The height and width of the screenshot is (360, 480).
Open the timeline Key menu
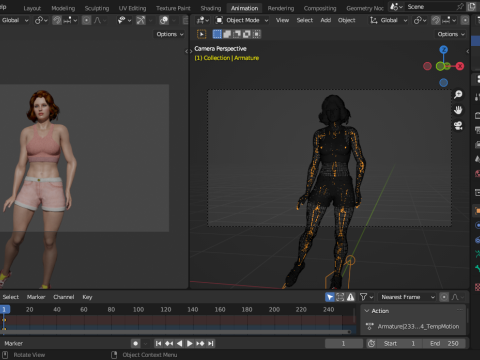click(x=87, y=297)
